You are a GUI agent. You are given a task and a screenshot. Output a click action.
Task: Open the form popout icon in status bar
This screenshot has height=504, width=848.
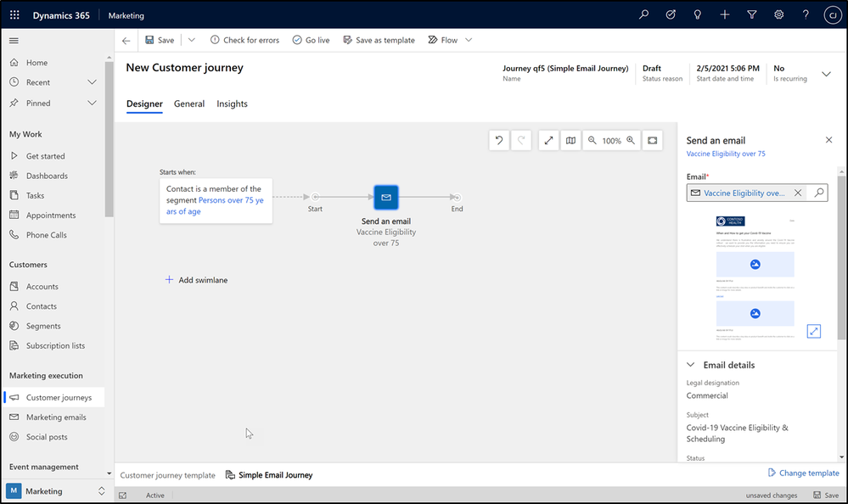coord(123,495)
